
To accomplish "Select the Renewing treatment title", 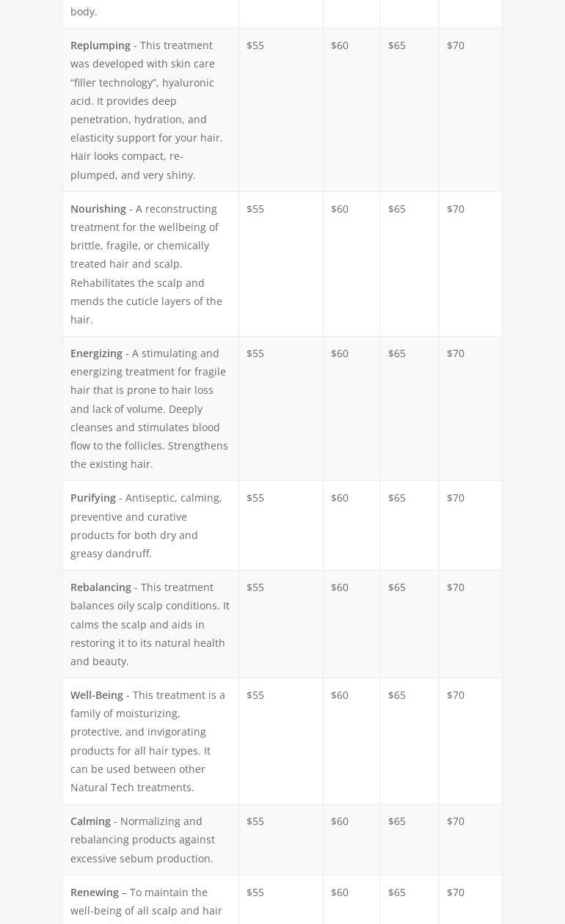I will [95, 892].
